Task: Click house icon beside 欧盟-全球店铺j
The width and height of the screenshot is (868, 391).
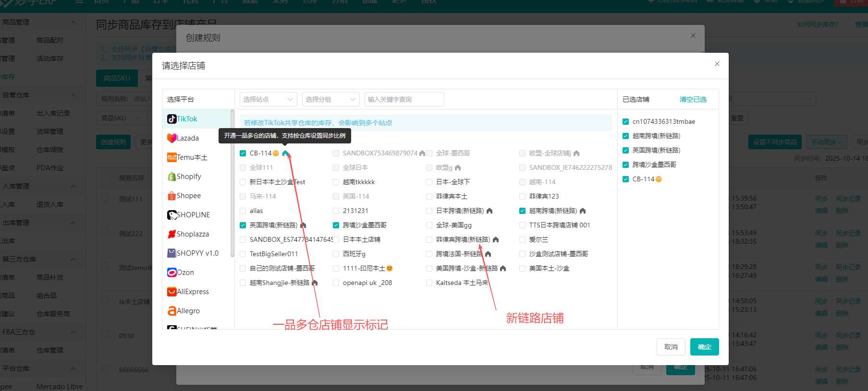Action: 576,153
